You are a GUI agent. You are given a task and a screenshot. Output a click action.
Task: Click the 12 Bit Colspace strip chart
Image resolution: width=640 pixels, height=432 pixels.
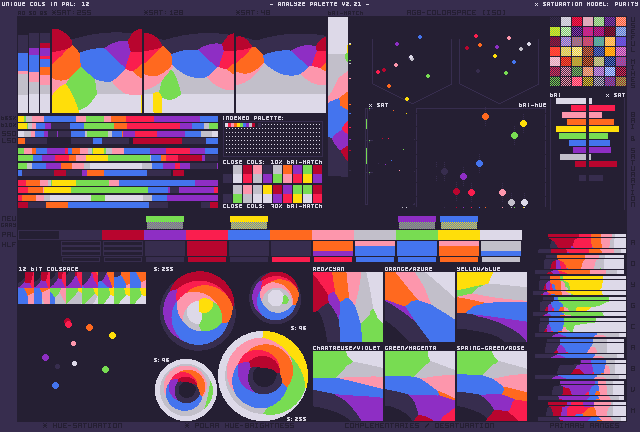[82, 288]
